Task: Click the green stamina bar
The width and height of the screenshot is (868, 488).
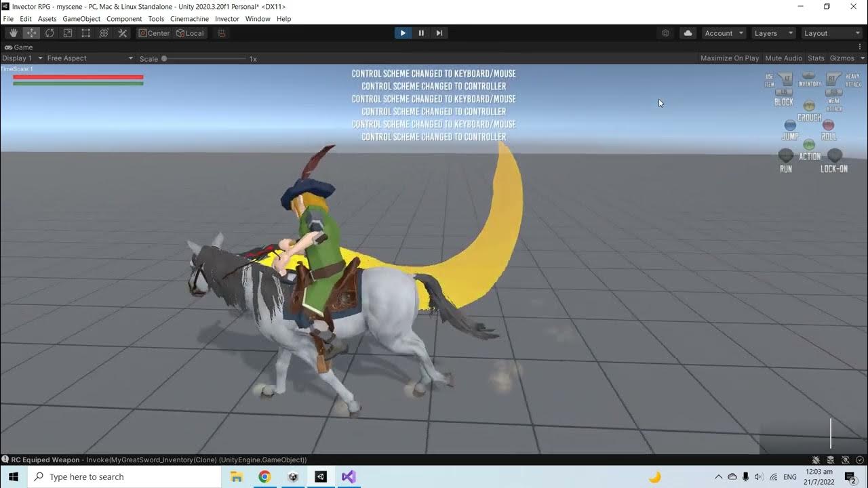Action: coord(78,83)
